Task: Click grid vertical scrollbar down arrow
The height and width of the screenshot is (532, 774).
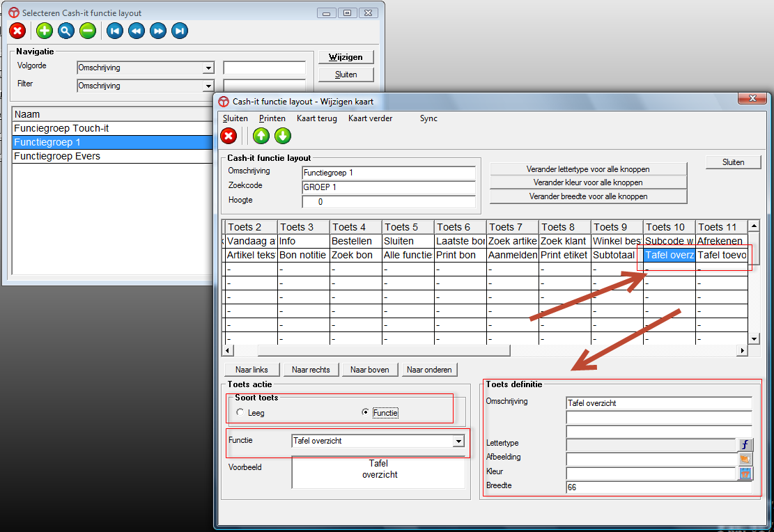Action: 754,338
